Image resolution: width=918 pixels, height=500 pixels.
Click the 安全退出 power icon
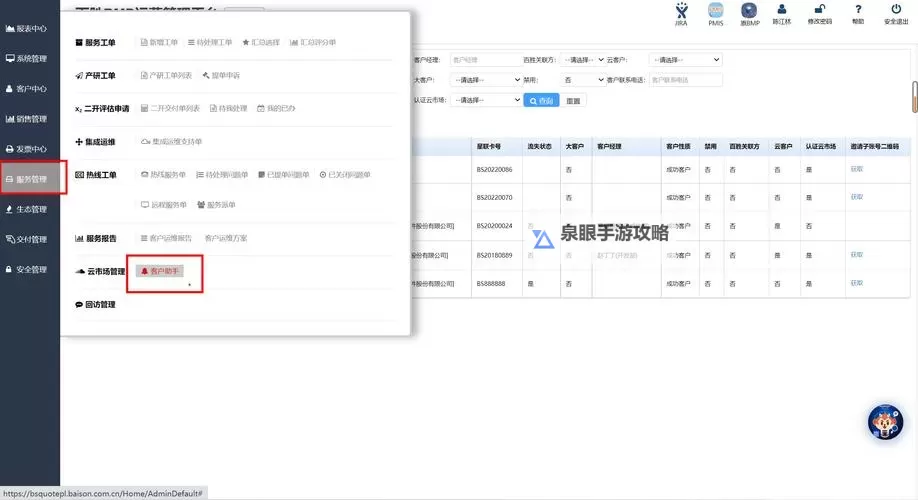[x=896, y=9]
